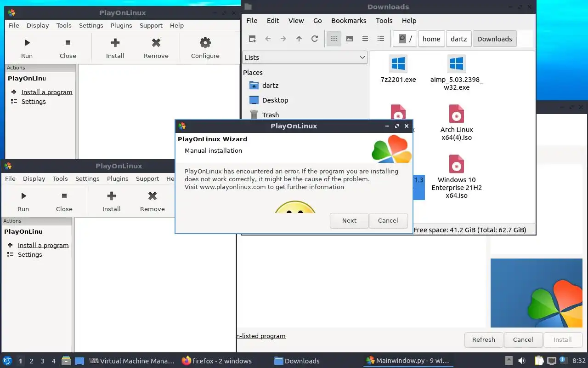The image size is (588, 368).
Task: Click Run icon in upper PlayOnLinux window
Action: (x=27, y=43)
